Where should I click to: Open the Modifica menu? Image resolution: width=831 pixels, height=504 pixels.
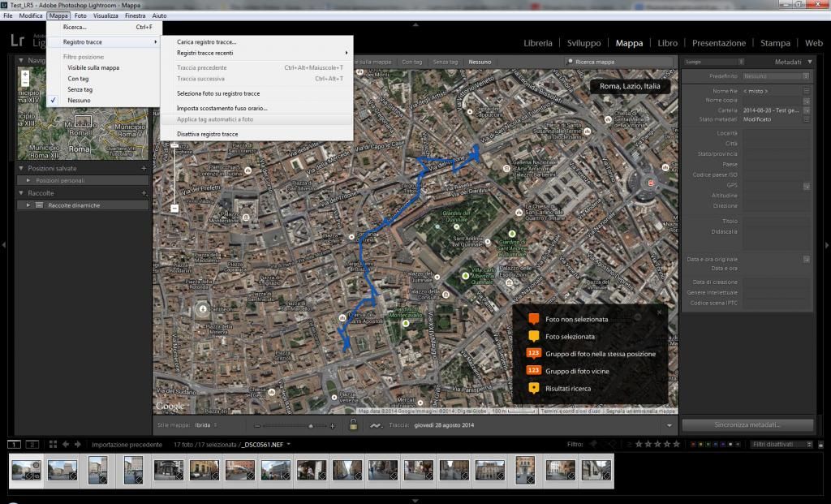pos(31,16)
